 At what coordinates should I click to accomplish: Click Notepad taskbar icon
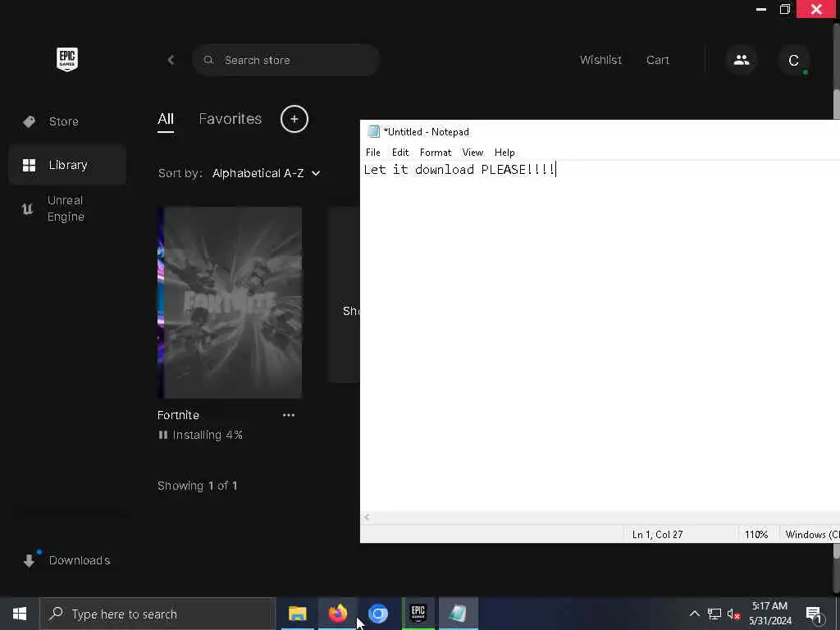[458, 614]
